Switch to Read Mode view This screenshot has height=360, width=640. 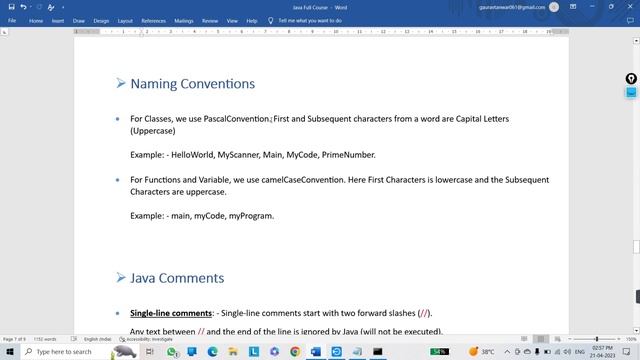pyautogui.click(x=524, y=339)
